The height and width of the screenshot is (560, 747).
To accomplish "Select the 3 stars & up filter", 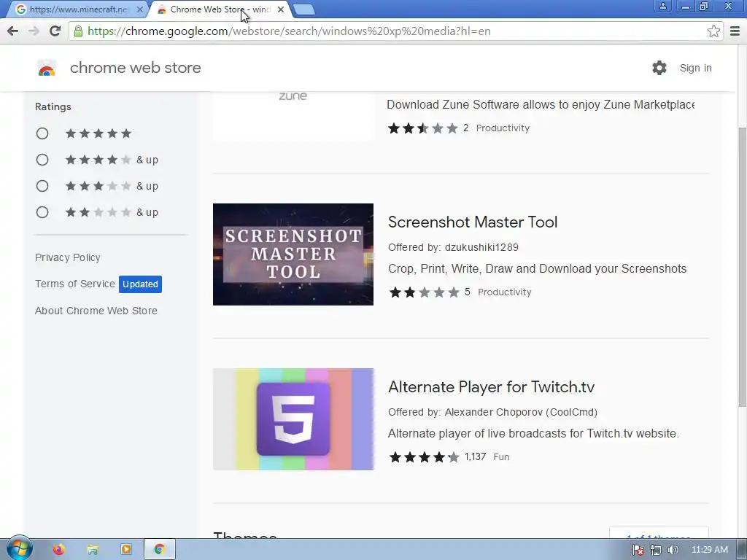I will 42,186.
